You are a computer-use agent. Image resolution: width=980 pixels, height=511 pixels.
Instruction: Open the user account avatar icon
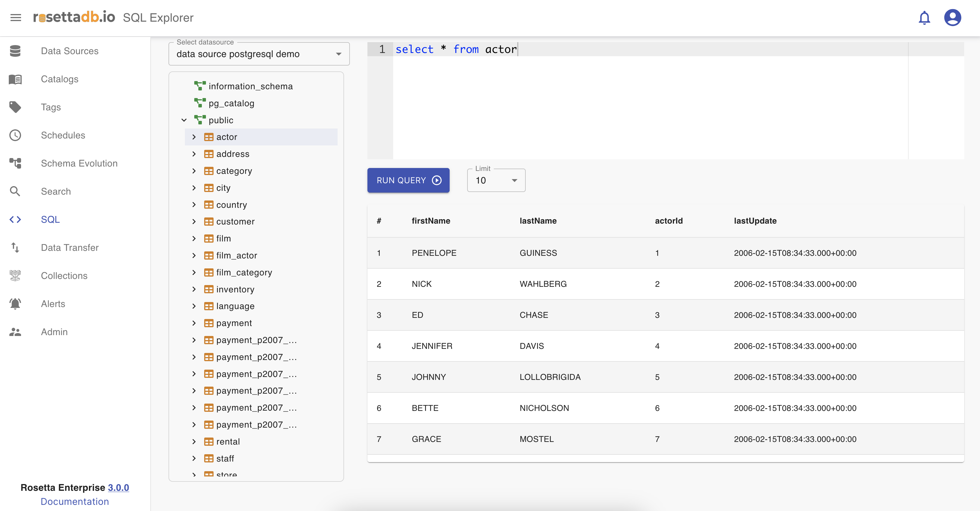click(x=952, y=18)
